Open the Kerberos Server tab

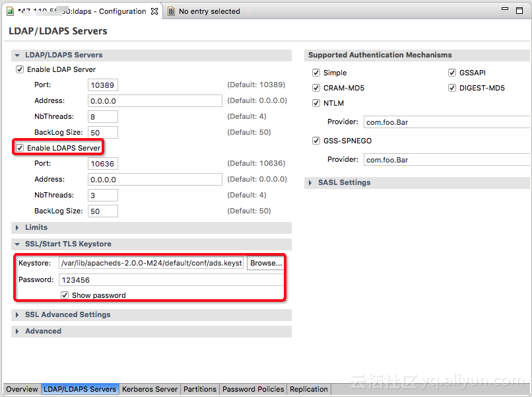click(x=150, y=389)
